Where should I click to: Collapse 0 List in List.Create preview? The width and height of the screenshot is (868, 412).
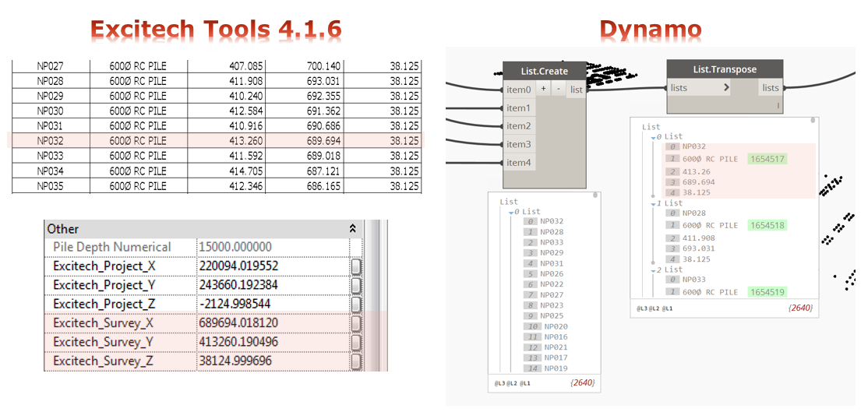click(511, 213)
